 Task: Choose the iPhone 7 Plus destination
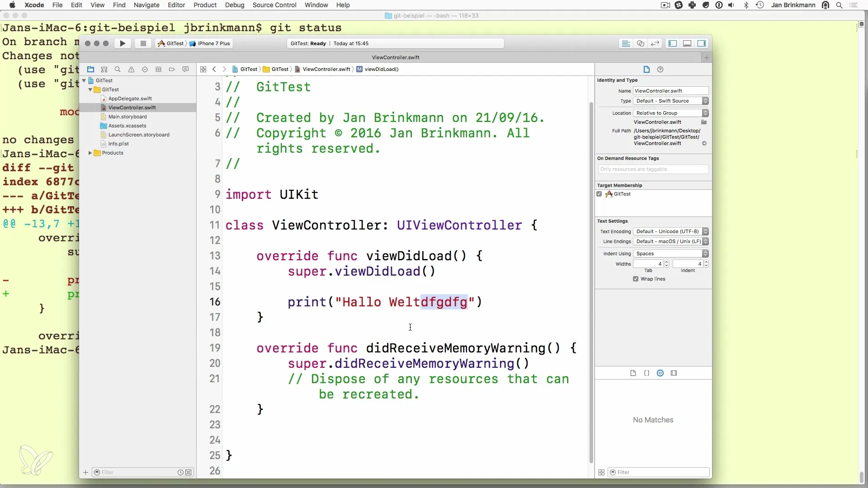210,43
